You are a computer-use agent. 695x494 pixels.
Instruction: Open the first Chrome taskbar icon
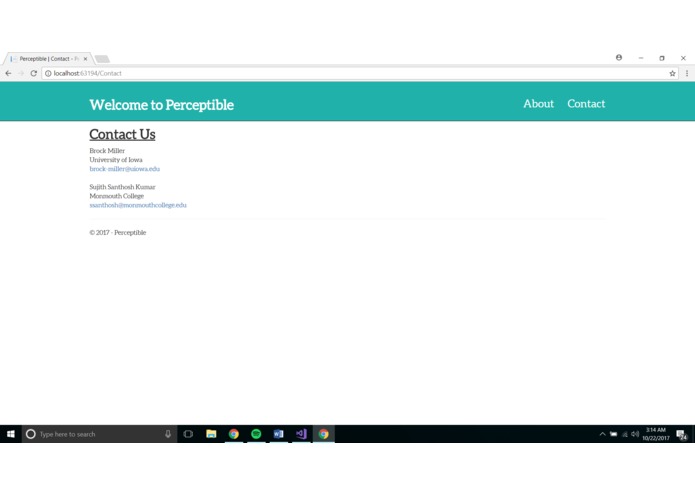coord(234,434)
